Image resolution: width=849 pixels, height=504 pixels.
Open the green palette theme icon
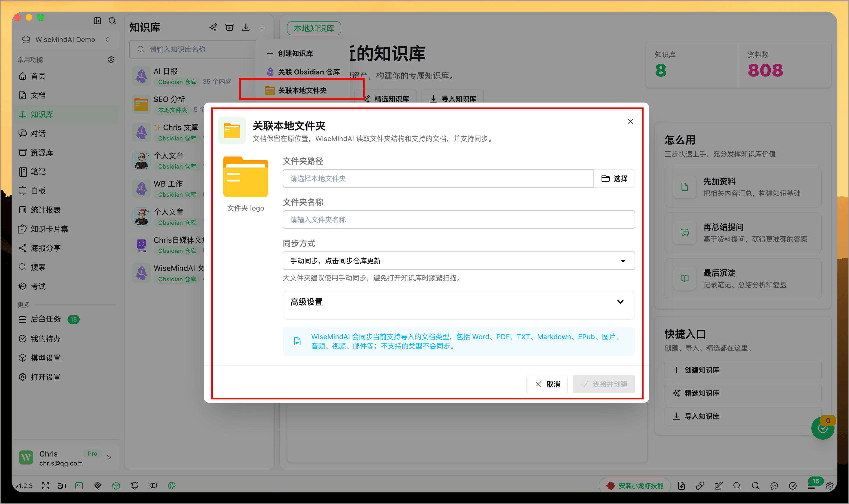pos(172,486)
